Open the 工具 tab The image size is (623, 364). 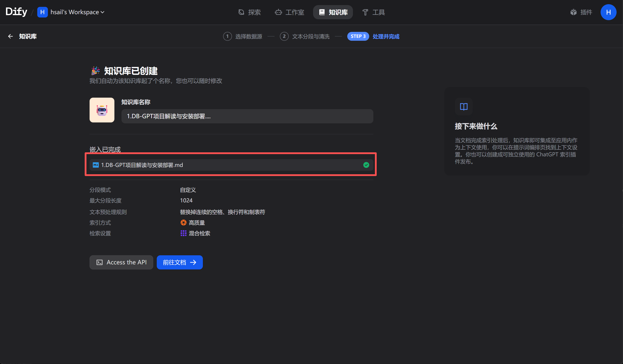373,12
